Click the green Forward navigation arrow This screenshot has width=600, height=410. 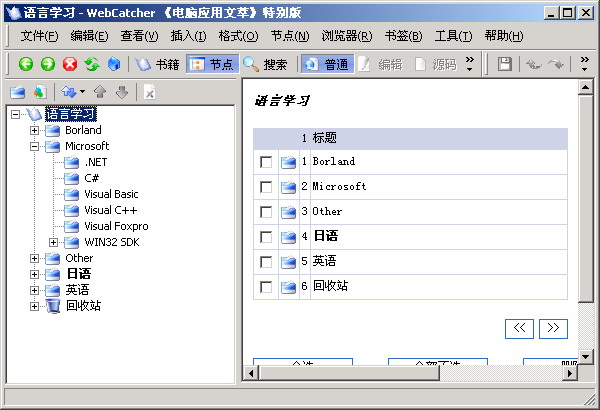point(48,64)
